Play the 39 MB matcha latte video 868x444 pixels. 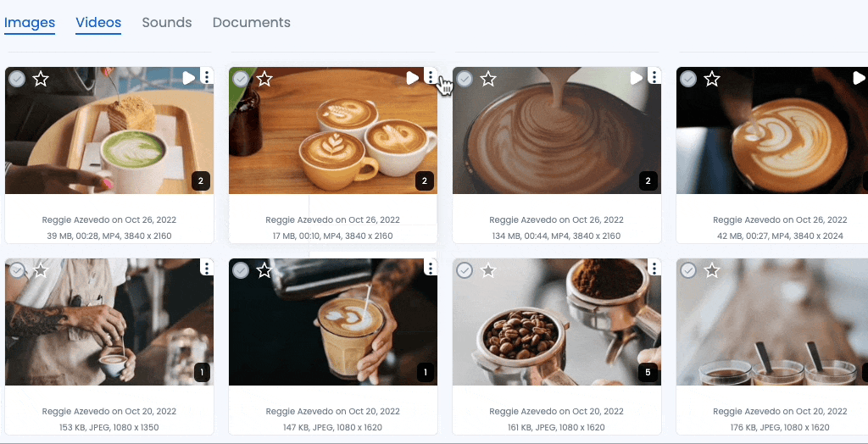[189, 78]
